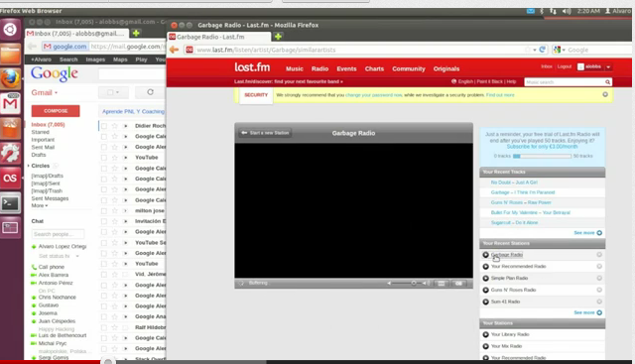Compose a new Gmail message

tap(56, 111)
